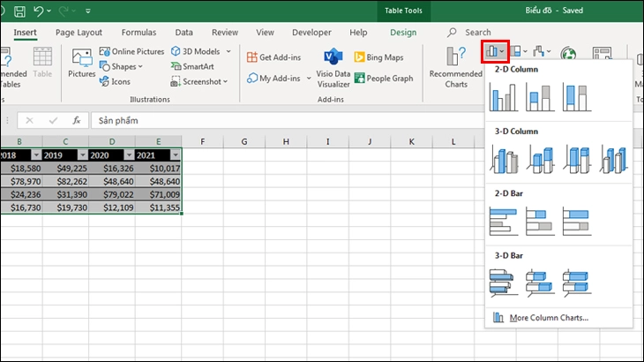
Task: Pick the 100% Stacked Column chart
Action: pos(576,96)
